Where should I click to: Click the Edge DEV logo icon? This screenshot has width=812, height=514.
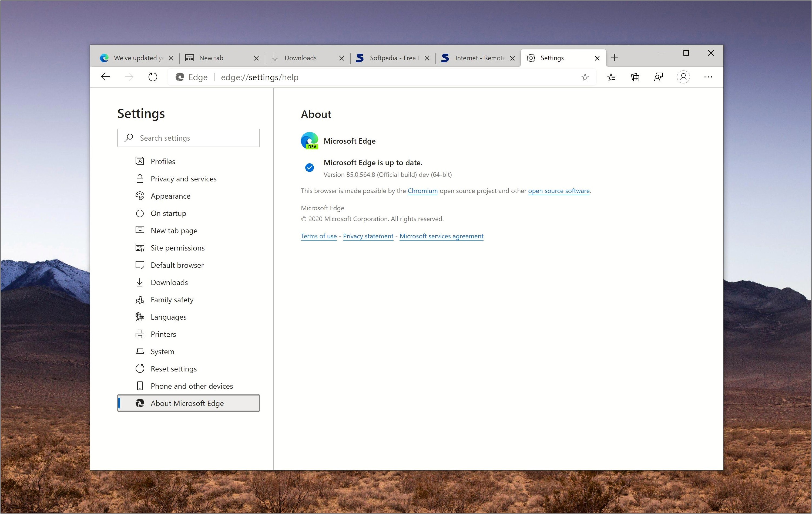pyautogui.click(x=310, y=141)
